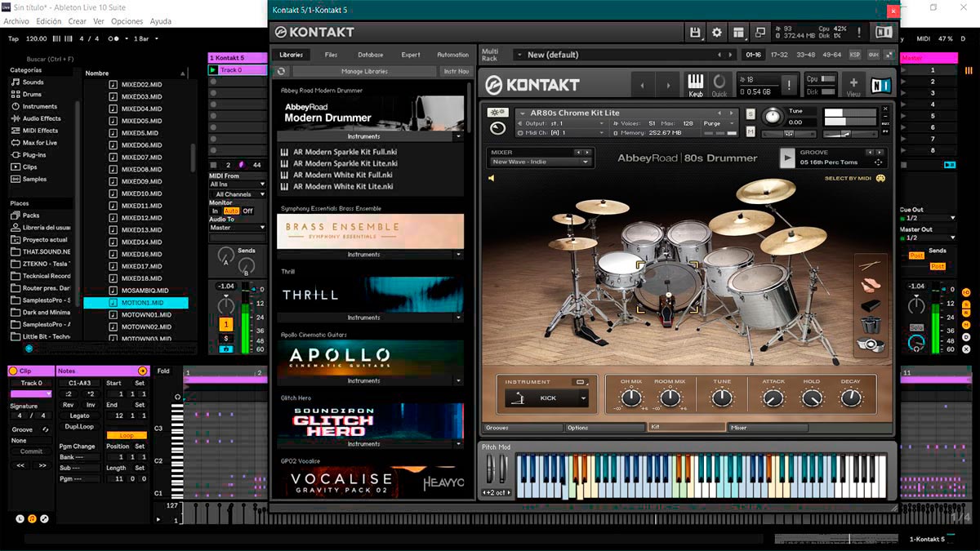Toggle Monitor Off on Kontakt track

click(x=247, y=211)
